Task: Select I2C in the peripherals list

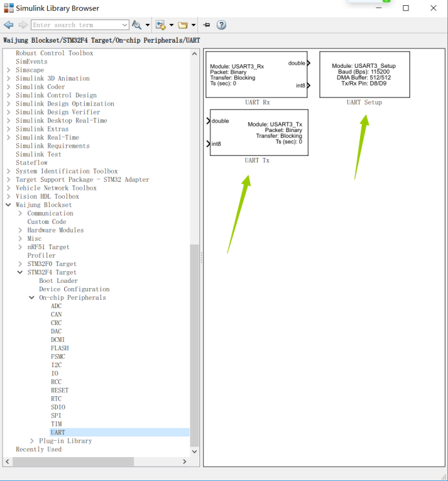Action: [x=56, y=365]
